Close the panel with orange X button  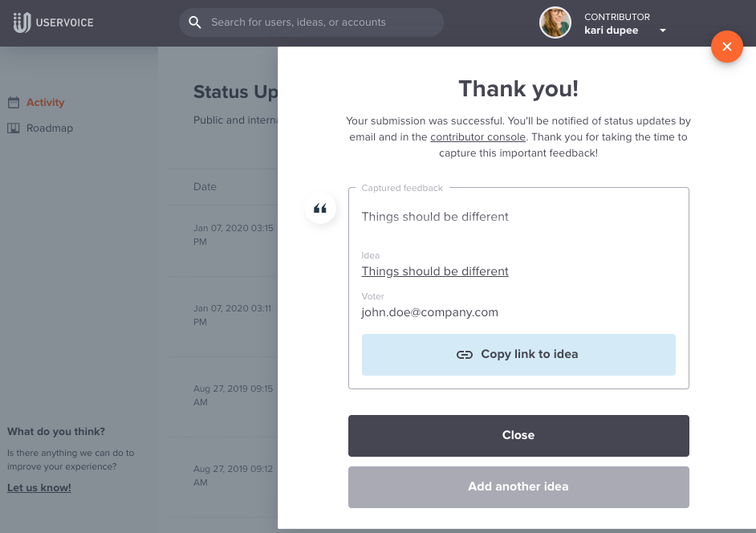(726, 47)
